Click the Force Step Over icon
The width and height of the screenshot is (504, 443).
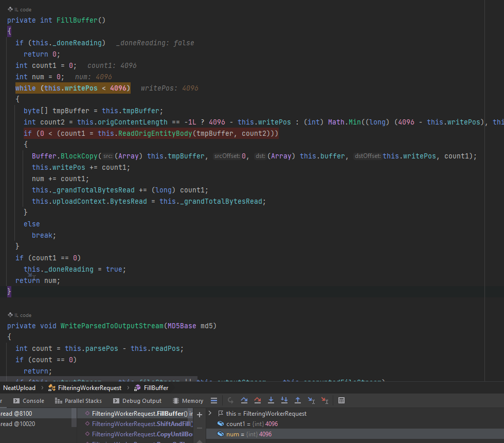click(x=258, y=400)
